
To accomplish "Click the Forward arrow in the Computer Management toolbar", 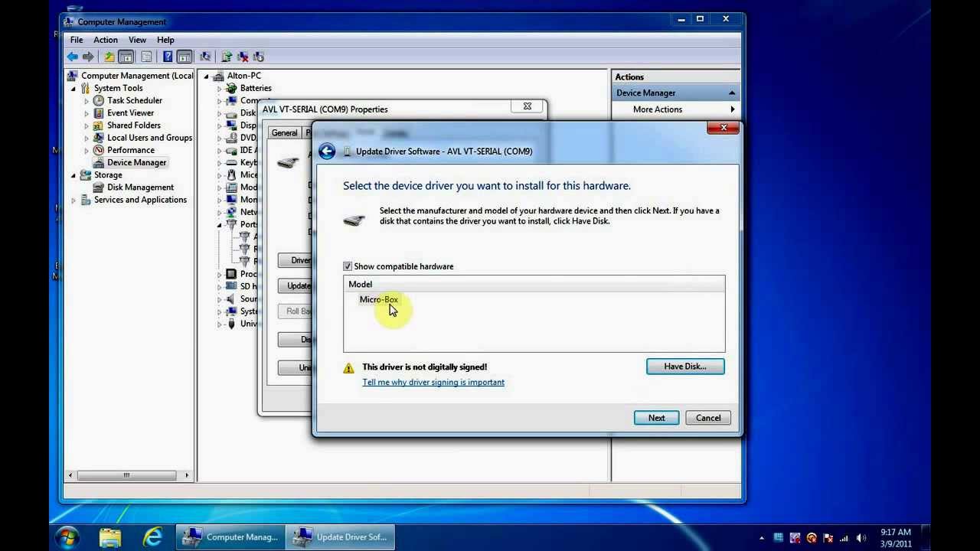I will 88,57.
